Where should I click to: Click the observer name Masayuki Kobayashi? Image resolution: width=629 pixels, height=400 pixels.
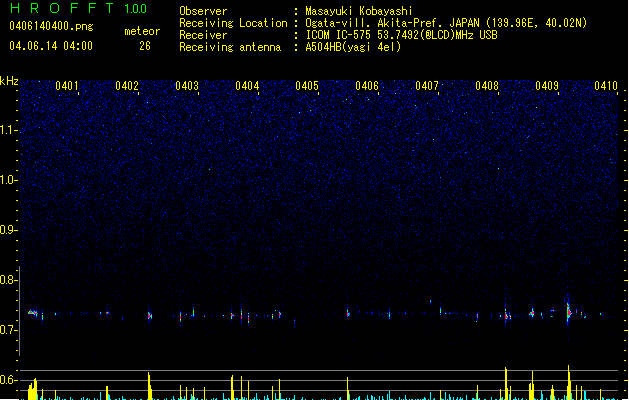(x=359, y=11)
